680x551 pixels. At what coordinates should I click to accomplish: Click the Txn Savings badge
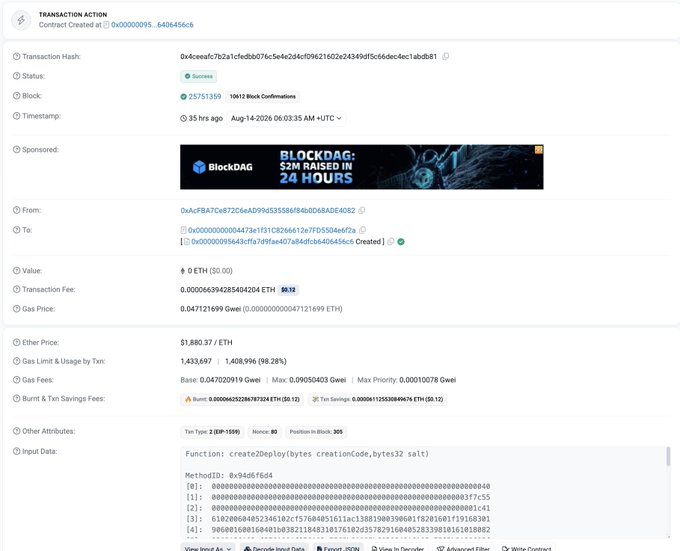[377, 399]
